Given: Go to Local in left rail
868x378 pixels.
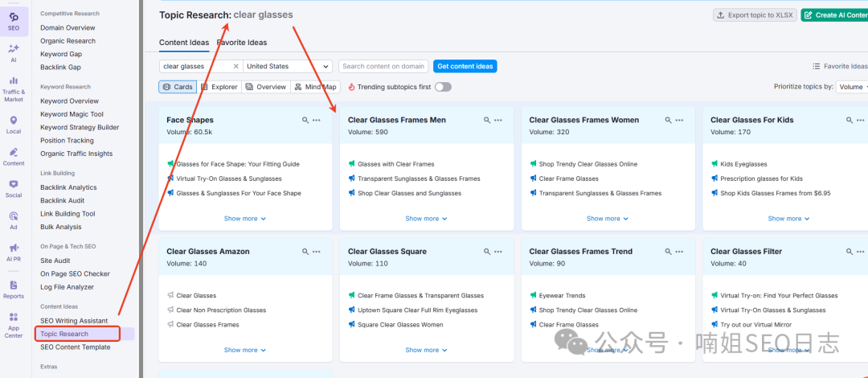Looking at the screenshot, I should (14, 125).
